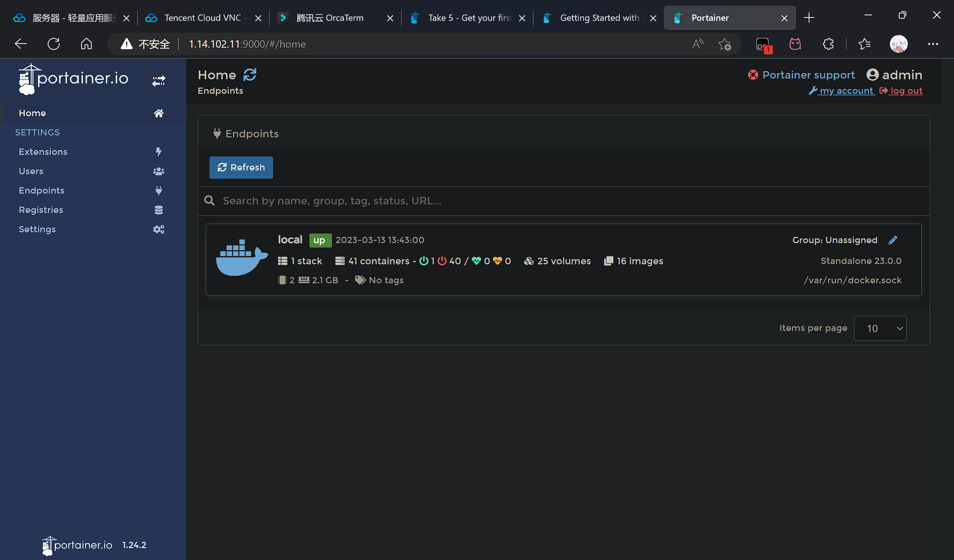Click the Settings gears icon in sidebar

[x=159, y=229]
